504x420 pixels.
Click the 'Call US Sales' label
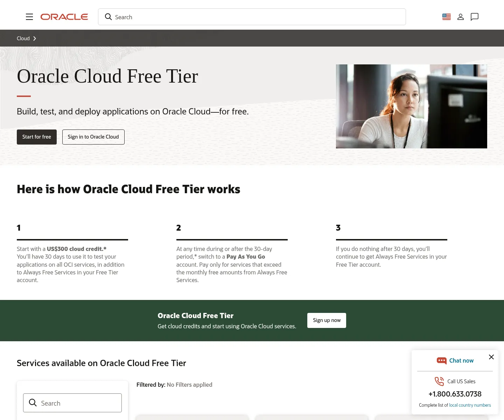coord(461,381)
